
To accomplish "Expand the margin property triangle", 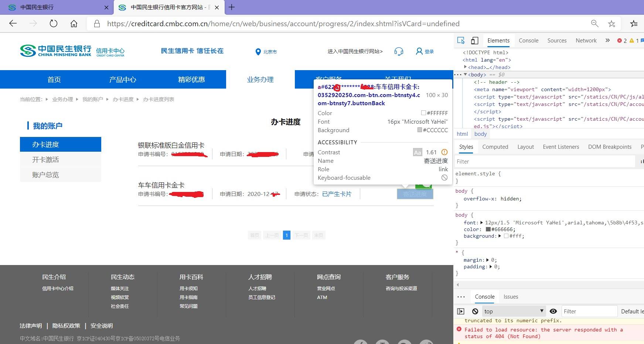I will click(x=488, y=260).
